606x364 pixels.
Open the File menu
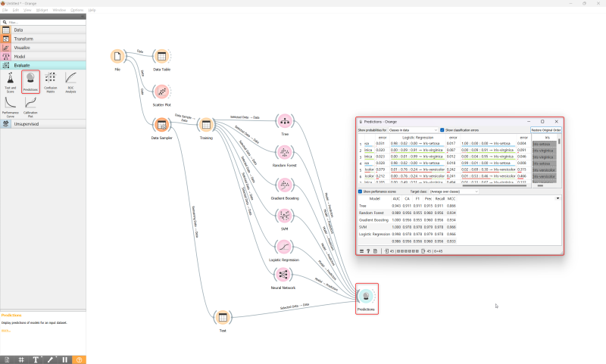[5, 10]
